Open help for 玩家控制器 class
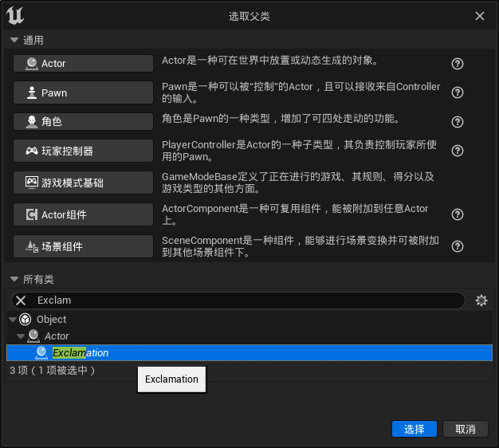The height and width of the screenshot is (448, 499). coord(458,151)
